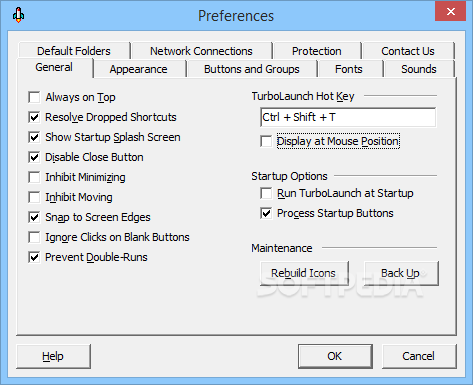The height and width of the screenshot is (385, 473).
Task: Open Help for preferences
Action: (53, 356)
